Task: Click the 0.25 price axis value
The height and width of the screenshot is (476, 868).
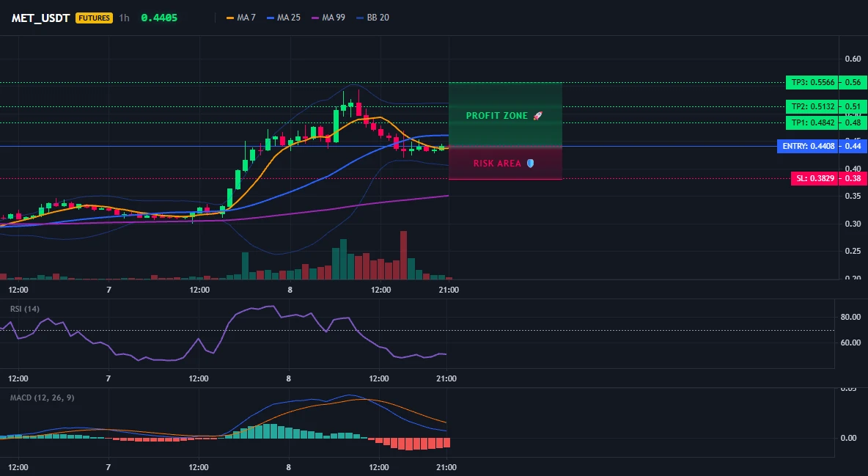Action: click(x=853, y=251)
